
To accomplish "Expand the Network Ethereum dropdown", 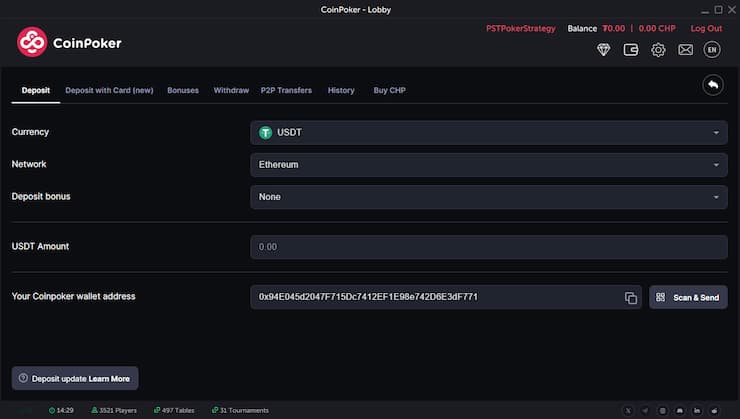I will coord(488,165).
